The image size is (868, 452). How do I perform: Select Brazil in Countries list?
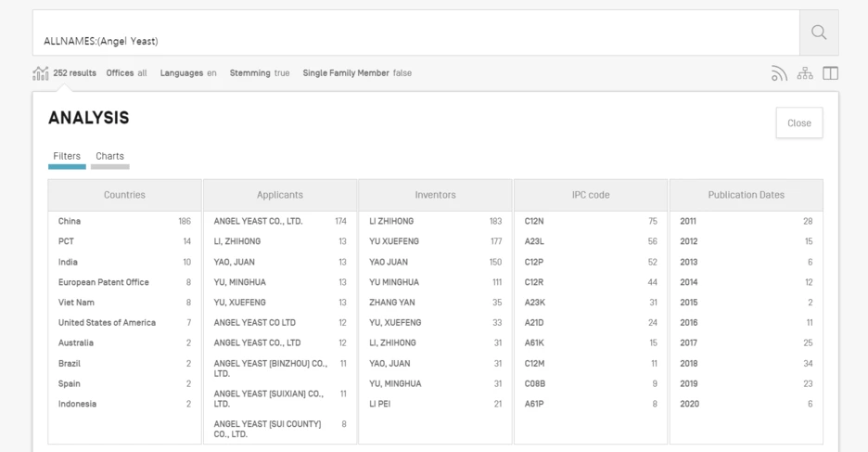pyautogui.click(x=124, y=364)
